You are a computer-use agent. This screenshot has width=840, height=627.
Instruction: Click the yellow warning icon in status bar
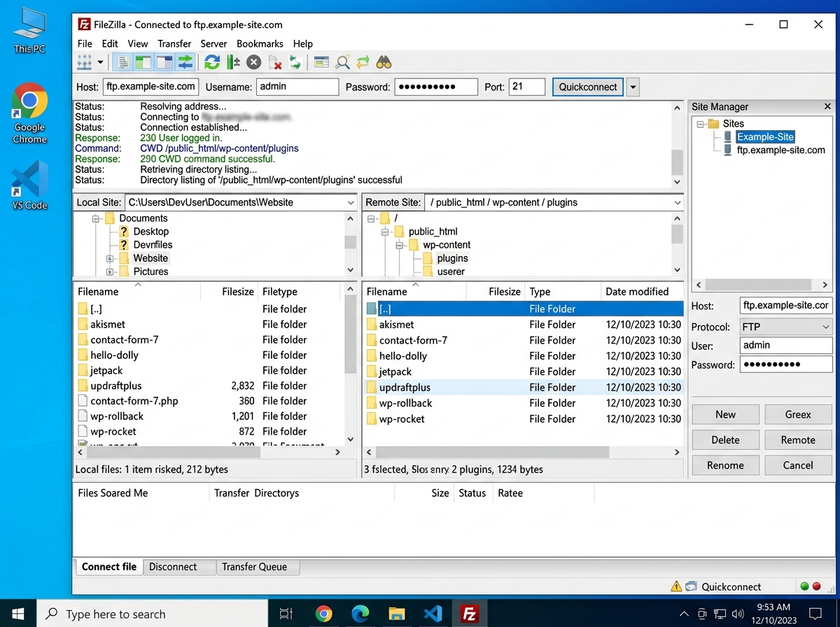point(676,586)
